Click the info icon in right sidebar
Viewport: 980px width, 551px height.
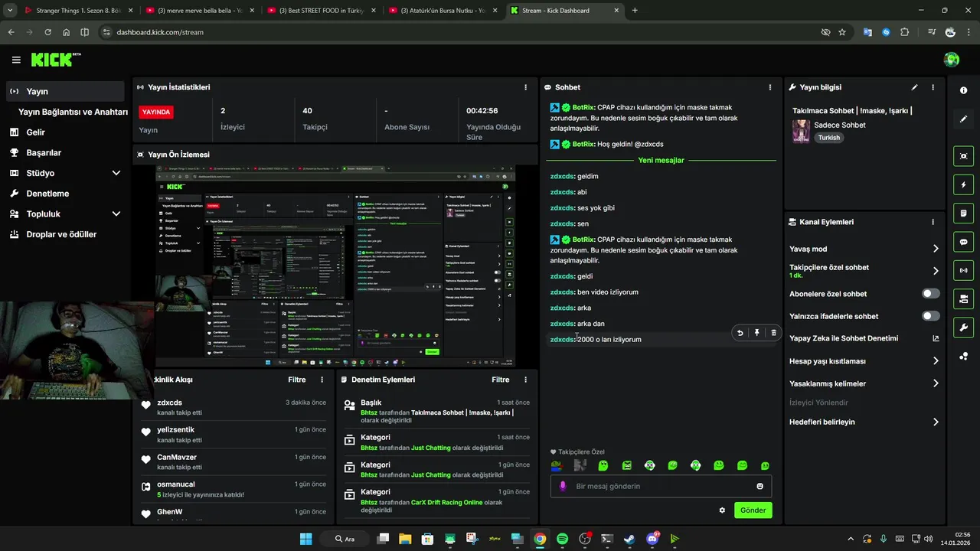[963, 90]
